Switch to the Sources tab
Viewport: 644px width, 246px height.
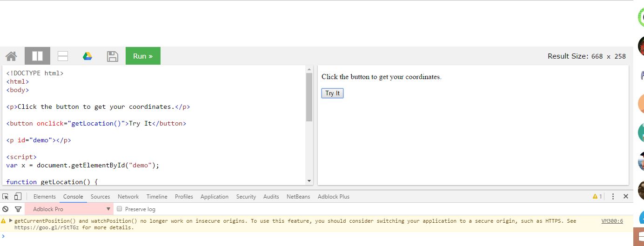point(100,197)
